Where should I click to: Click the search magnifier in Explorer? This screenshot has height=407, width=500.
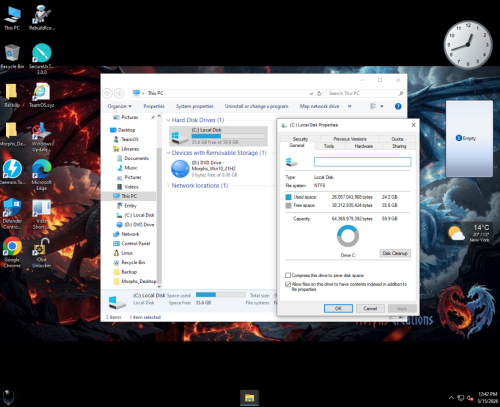(401, 93)
